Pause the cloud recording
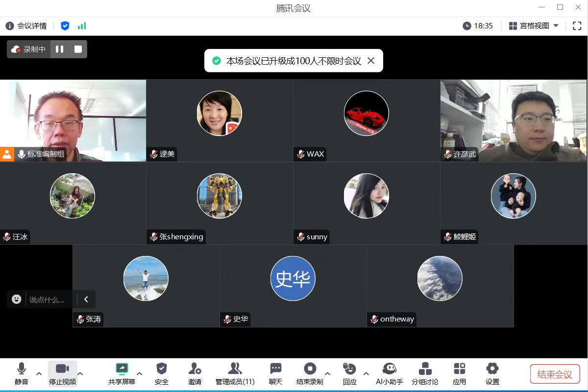Screen dimensions: 588x392 (60, 49)
